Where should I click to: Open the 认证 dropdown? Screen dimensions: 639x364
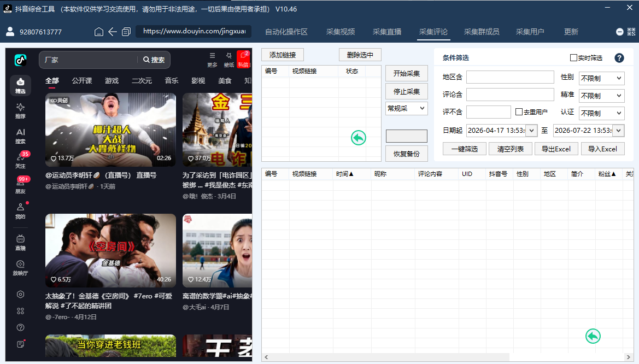click(x=601, y=113)
